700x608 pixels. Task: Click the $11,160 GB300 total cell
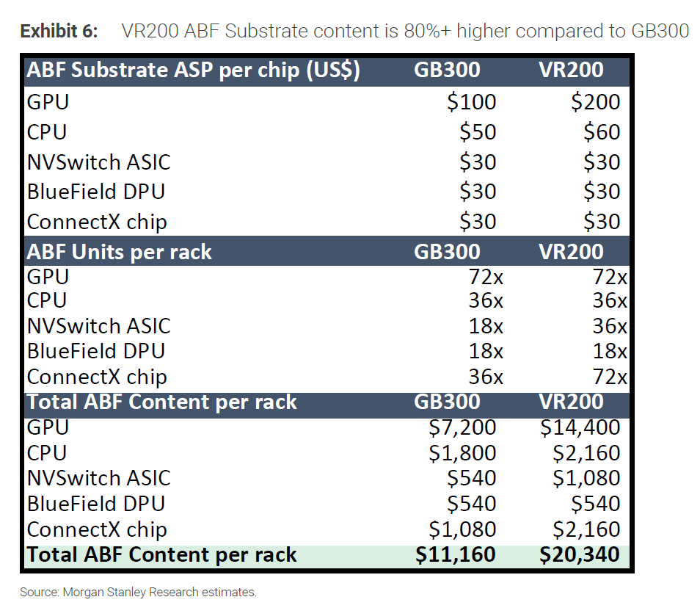pos(456,555)
